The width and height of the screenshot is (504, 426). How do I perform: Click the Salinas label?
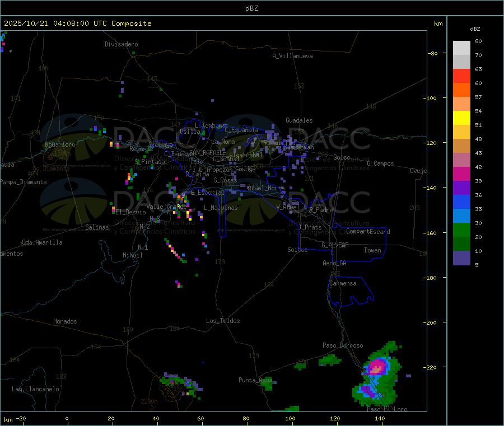click(97, 227)
